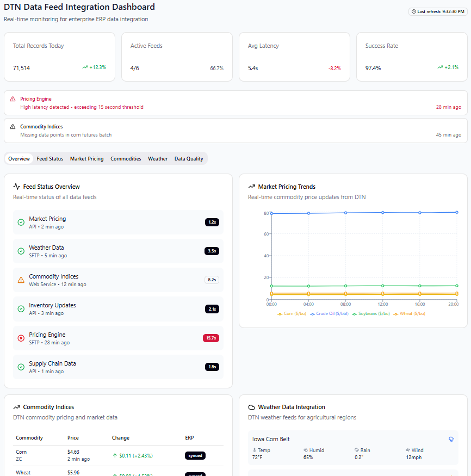Click the cloud icon beside Weather Data Integration title

tap(252, 406)
